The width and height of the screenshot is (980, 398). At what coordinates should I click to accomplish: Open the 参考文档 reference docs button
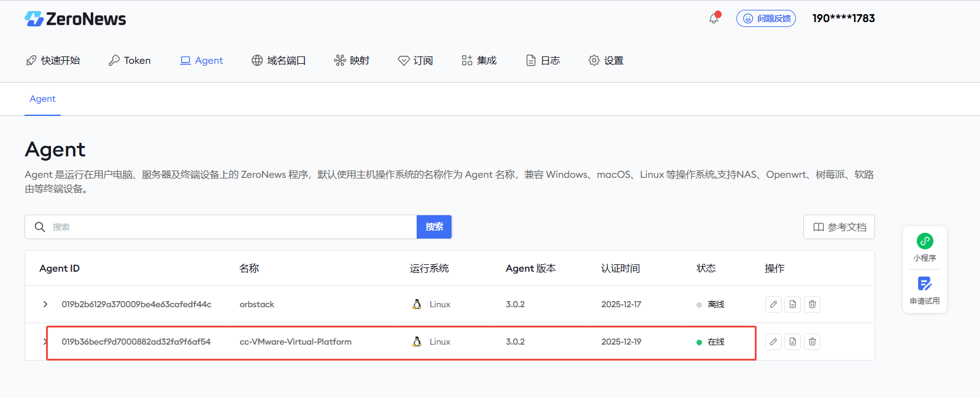click(839, 227)
